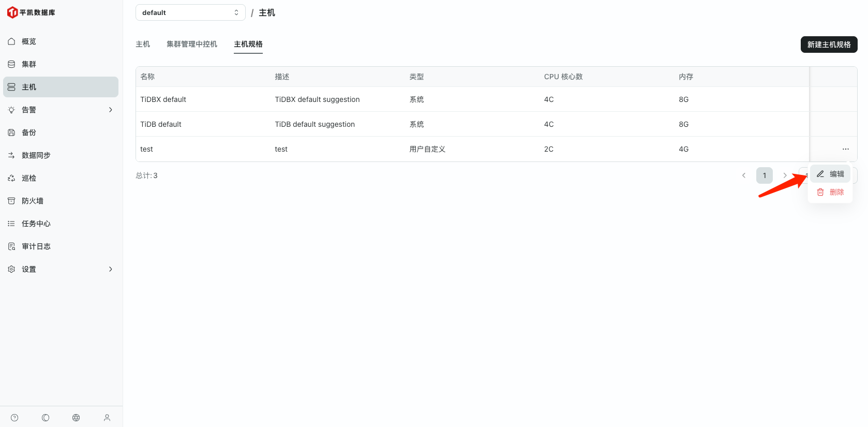The image size is (868, 427).
Task: Click the help question mark icon
Action: tap(14, 418)
